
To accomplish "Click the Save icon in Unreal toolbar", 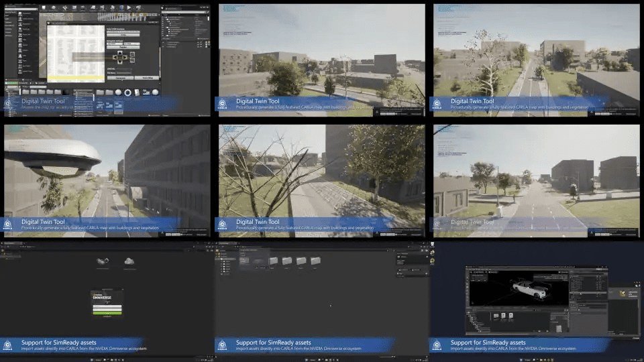I will pyautogui.click(x=44, y=7).
